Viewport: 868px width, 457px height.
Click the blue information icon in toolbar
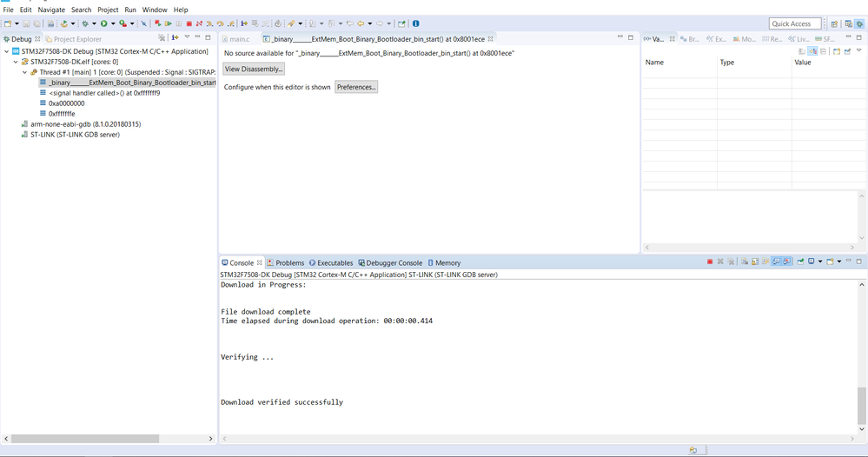click(415, 23)
